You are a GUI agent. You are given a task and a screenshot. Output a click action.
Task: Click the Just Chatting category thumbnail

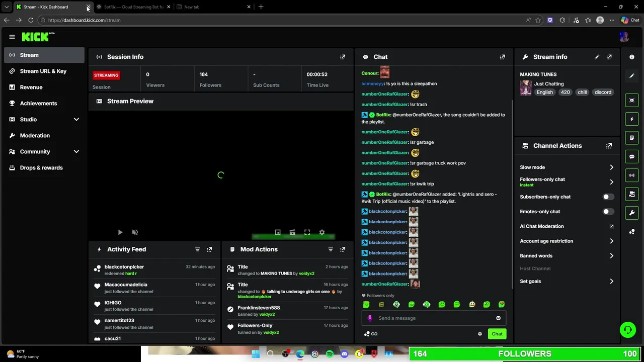(x=526, y=88)
